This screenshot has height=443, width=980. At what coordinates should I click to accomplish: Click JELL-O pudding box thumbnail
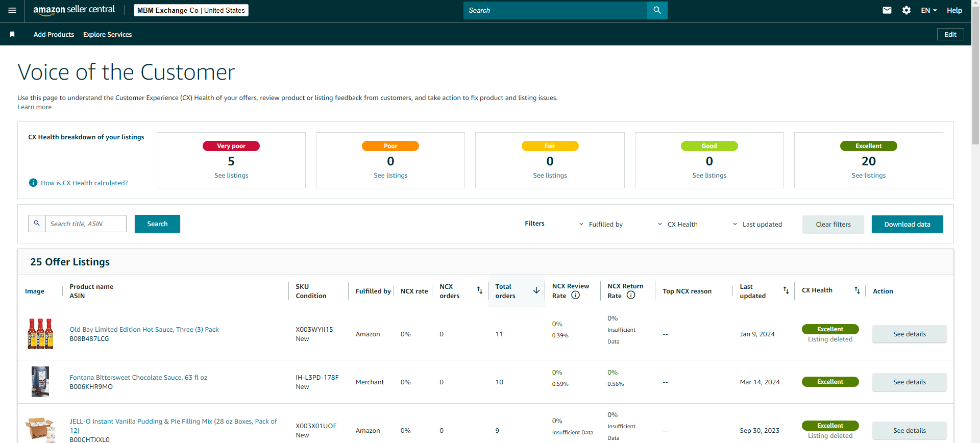[x=40, y=430]
